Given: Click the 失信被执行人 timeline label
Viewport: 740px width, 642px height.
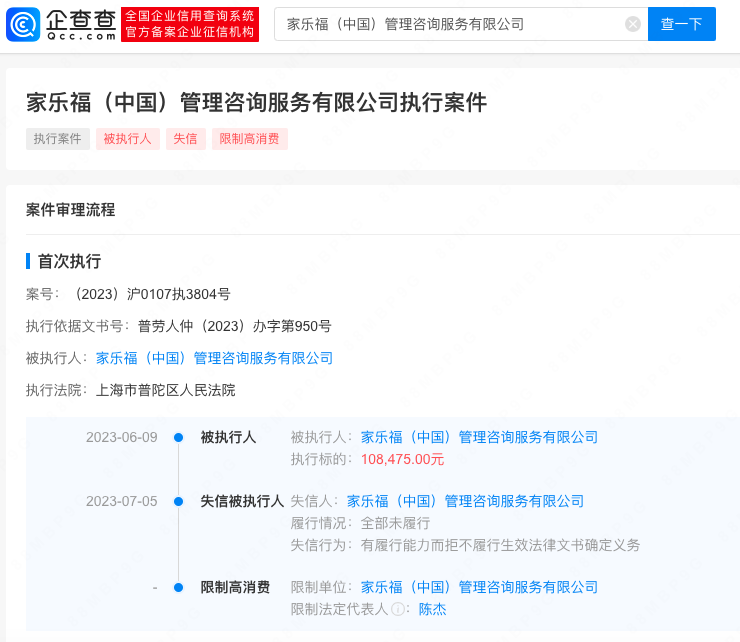Looking at the screenshot, I should 242,501.
